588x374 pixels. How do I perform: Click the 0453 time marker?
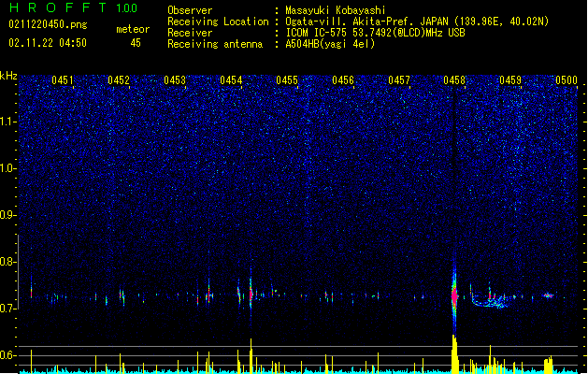[x=175, y=79]
